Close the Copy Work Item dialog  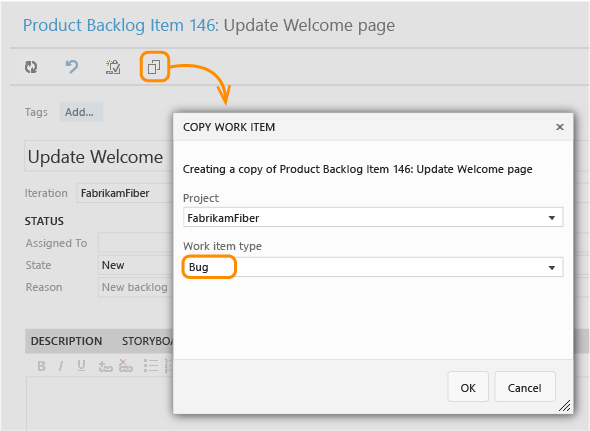(560, 127)
